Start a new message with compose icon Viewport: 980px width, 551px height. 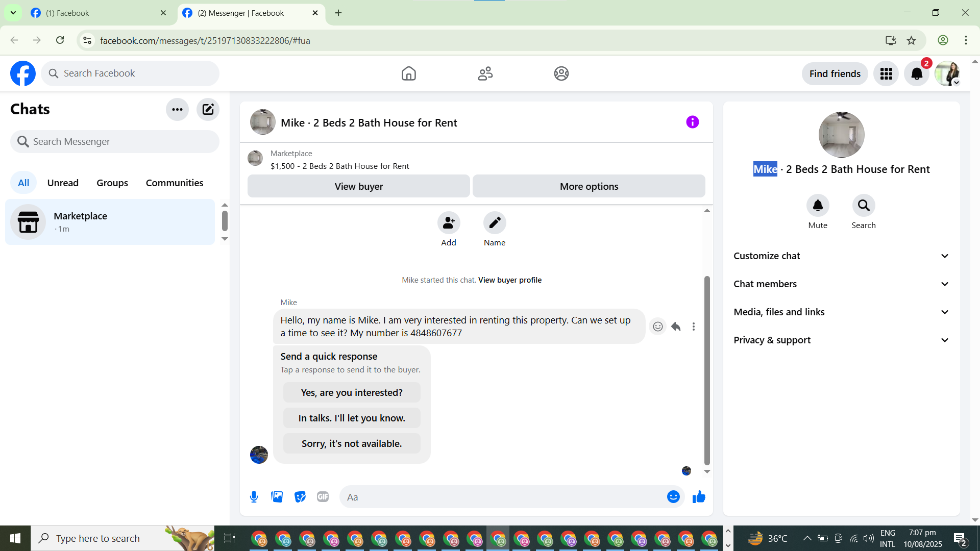coord(208,109)
